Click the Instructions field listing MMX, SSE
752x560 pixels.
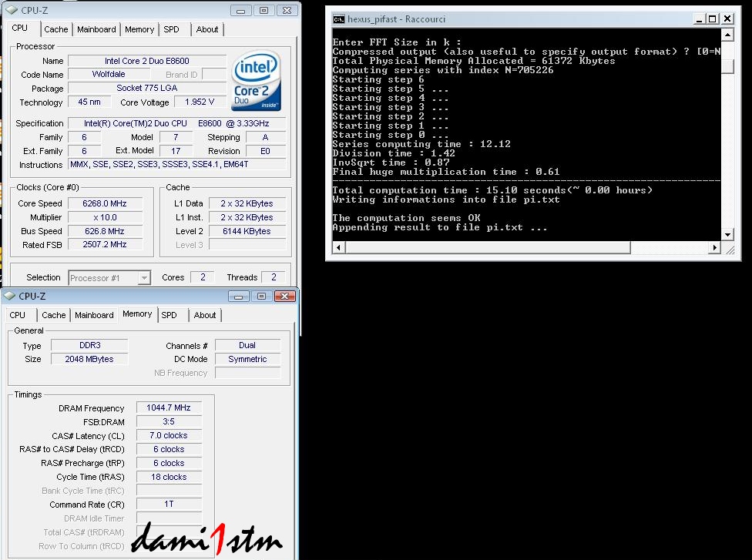177,164
